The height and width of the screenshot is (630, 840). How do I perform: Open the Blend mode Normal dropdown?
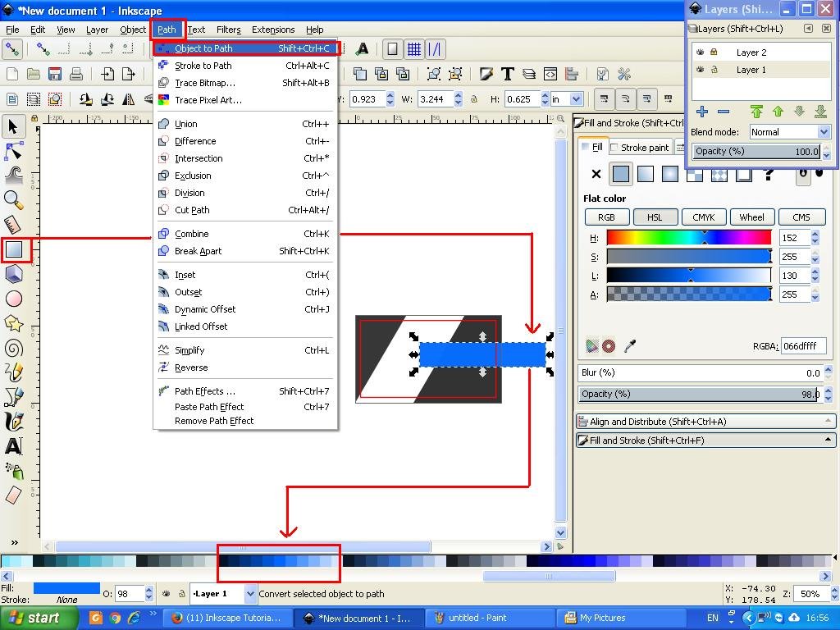(790, 132)
